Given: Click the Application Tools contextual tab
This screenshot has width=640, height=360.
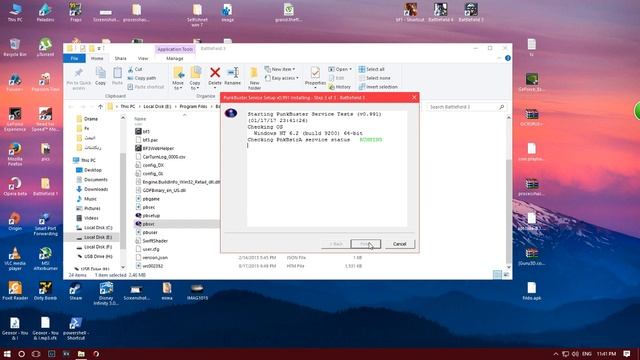Looking at the screenshot, I should coord(175,49).
